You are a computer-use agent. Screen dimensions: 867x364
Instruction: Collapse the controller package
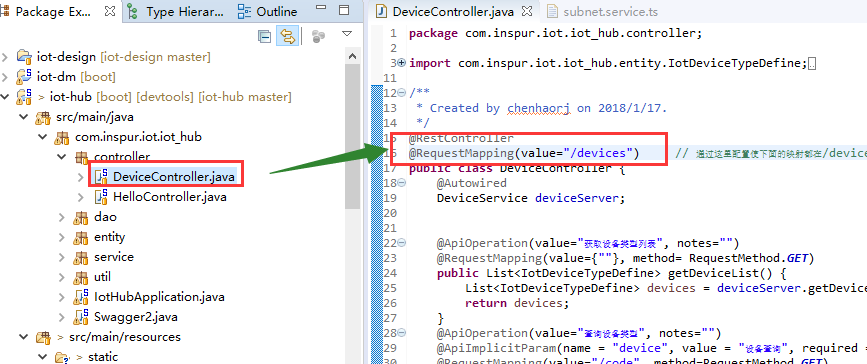(61, 157)
